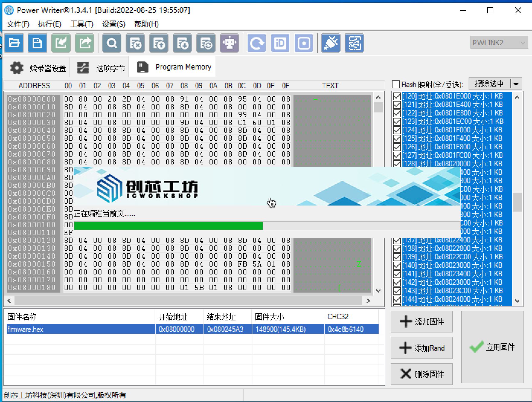The image size is (532, 402).
Task: Select the search/read memory icon
Action: [x=111, y=43]
